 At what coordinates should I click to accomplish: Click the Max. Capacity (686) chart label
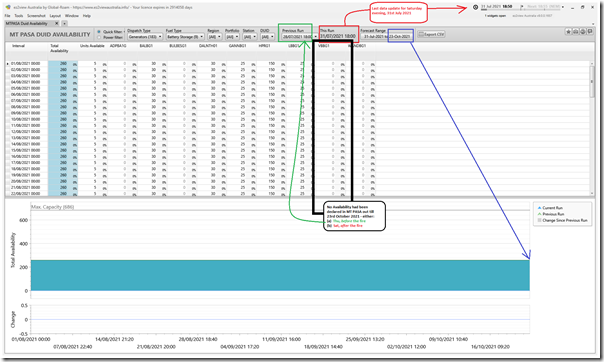[52, 207]
